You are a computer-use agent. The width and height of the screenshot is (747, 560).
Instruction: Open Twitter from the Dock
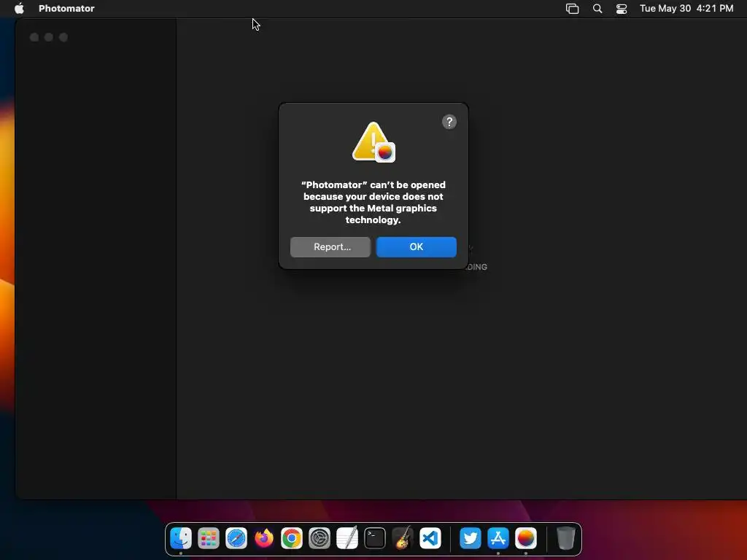click(x=471, y=539)
